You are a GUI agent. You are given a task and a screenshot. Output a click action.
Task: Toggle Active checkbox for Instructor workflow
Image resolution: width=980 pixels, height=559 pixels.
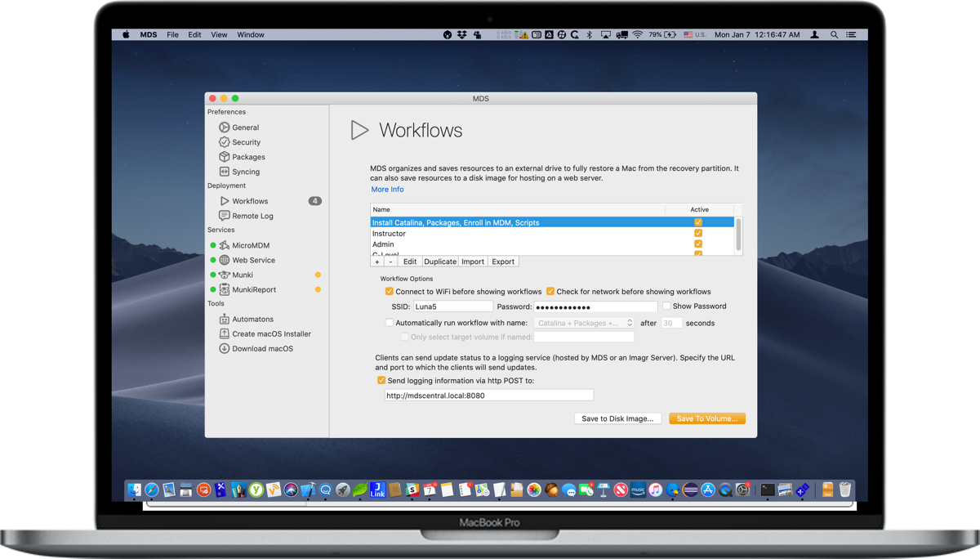[x=698, y=233]
